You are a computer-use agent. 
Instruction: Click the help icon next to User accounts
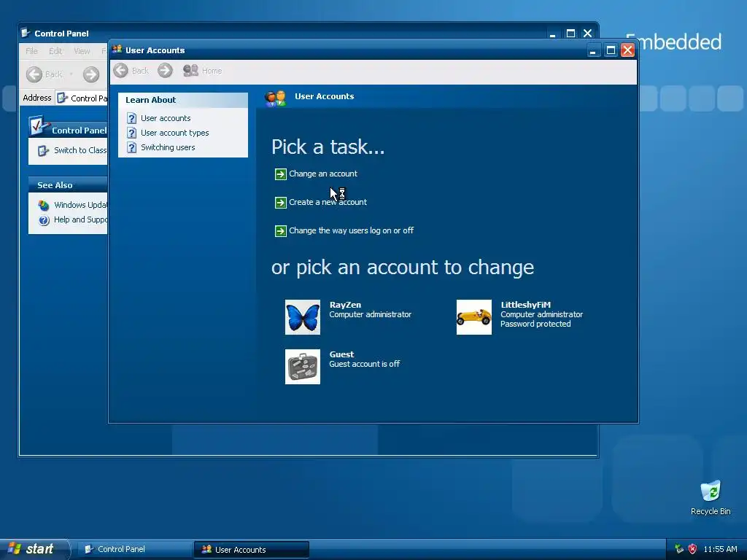(x=132, y=118)
